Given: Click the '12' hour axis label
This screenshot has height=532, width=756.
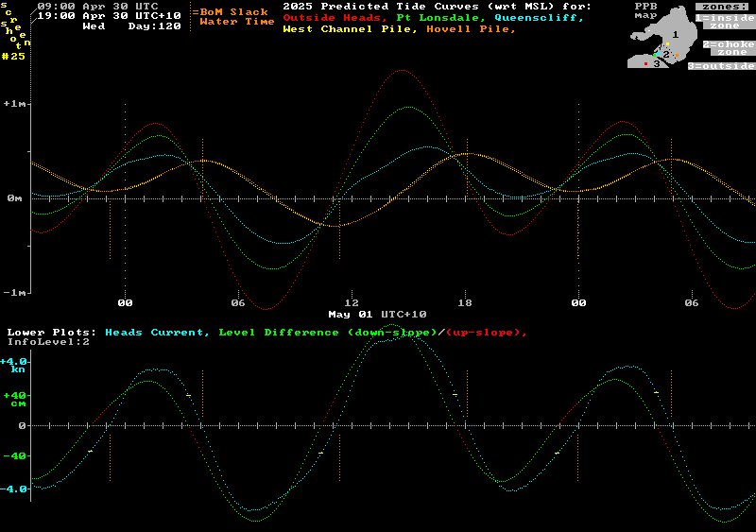Looking at the screenshot, I should [x=352, y=303].
